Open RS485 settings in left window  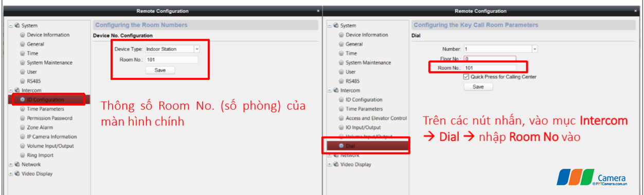pos(33,81)
